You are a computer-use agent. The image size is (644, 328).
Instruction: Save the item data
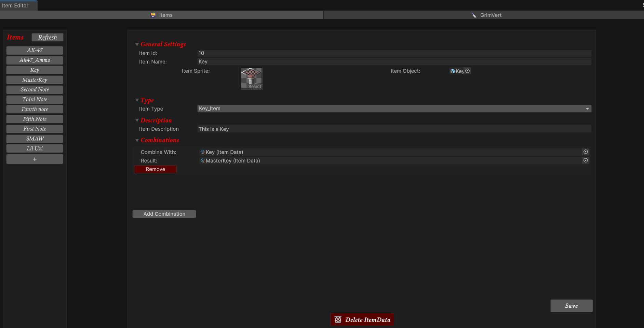[572, 306]
